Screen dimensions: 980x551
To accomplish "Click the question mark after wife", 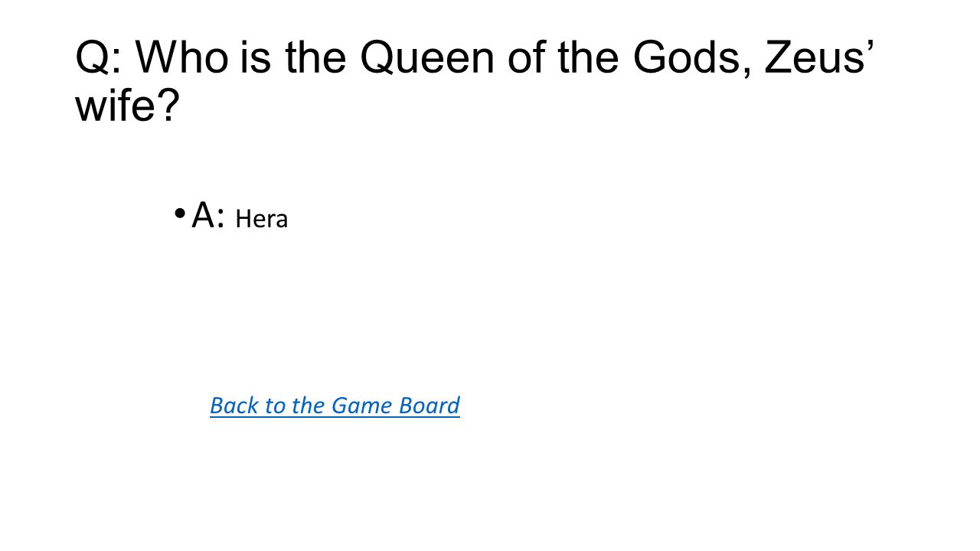I will (x=168, y=105).
